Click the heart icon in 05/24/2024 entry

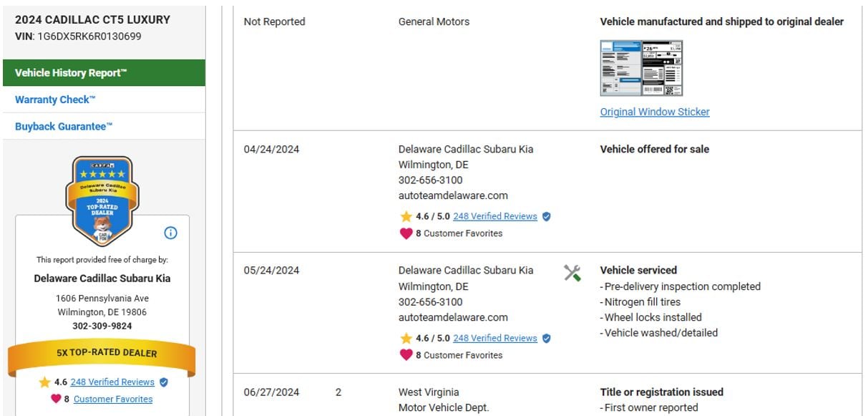[x=406, y=355]
